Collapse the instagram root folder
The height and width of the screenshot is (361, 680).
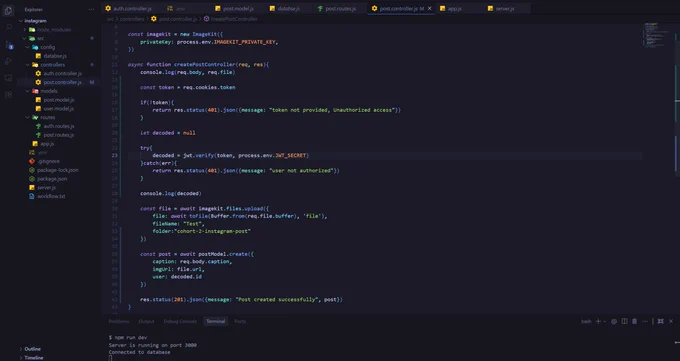21,20
